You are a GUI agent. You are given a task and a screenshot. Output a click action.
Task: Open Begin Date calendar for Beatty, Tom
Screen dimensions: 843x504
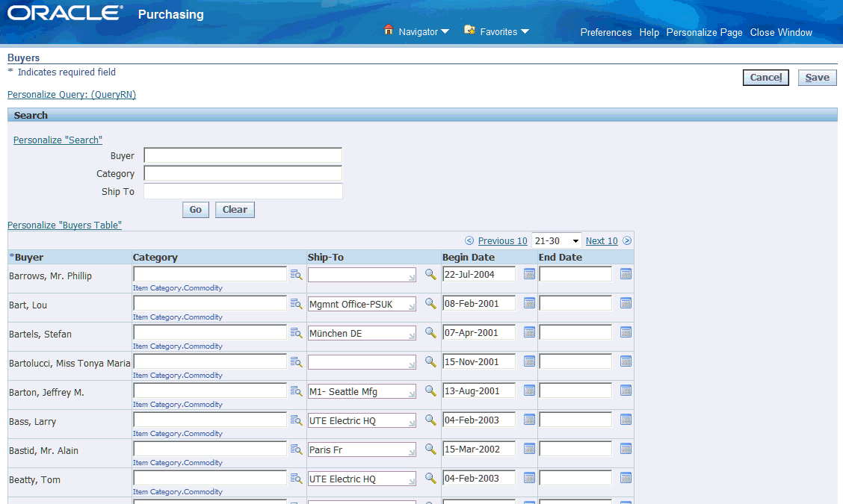pos(530,477)
